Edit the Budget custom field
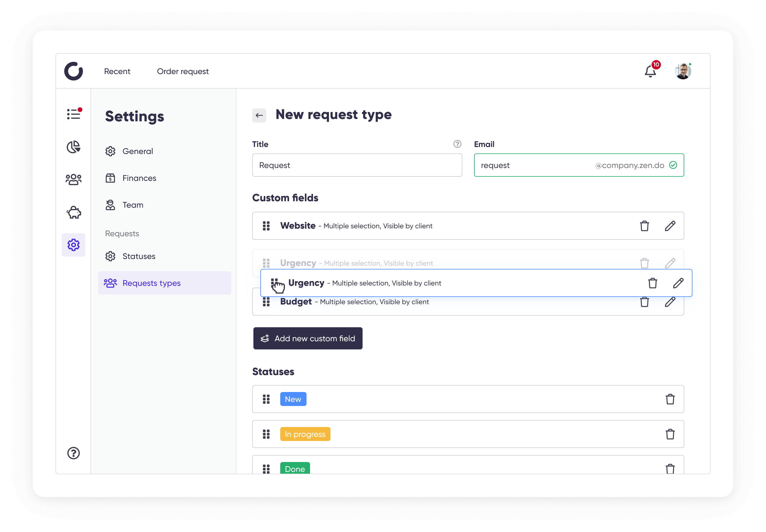The image size is (766, 532). 670,302
